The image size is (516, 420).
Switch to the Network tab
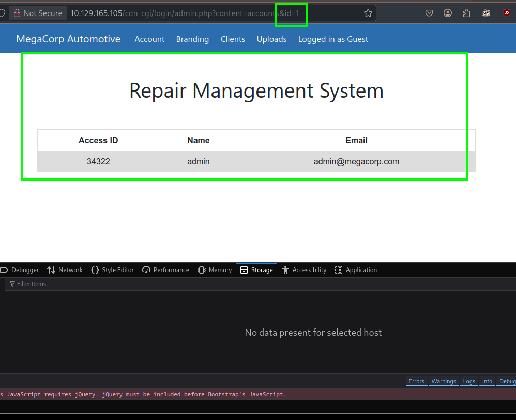coord(65,270)
